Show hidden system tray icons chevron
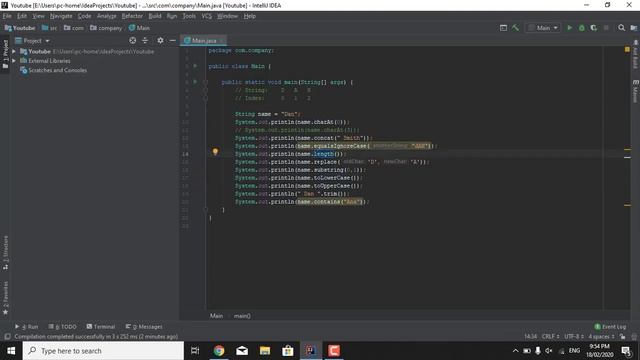Screen dimensions: 640x360 coord(515,351)
